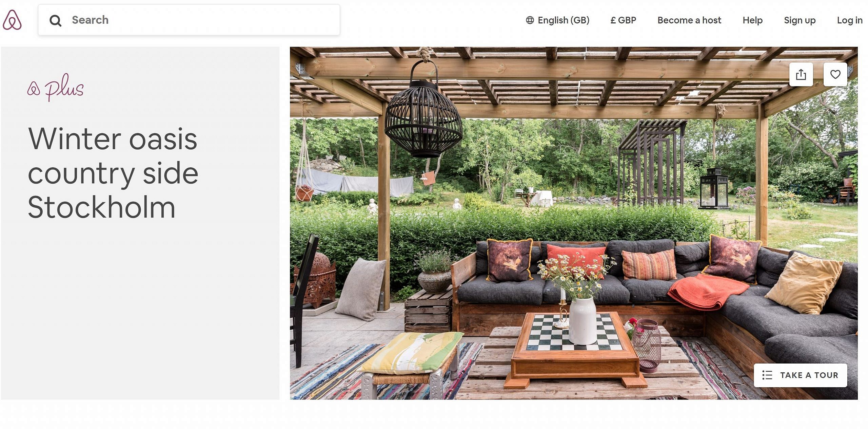
Task: Save listing with the heart icon
Action: tap(835, 74)
